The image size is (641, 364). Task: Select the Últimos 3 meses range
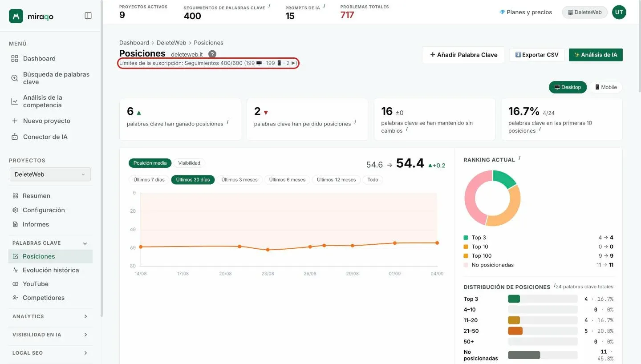tap(239, 180)
